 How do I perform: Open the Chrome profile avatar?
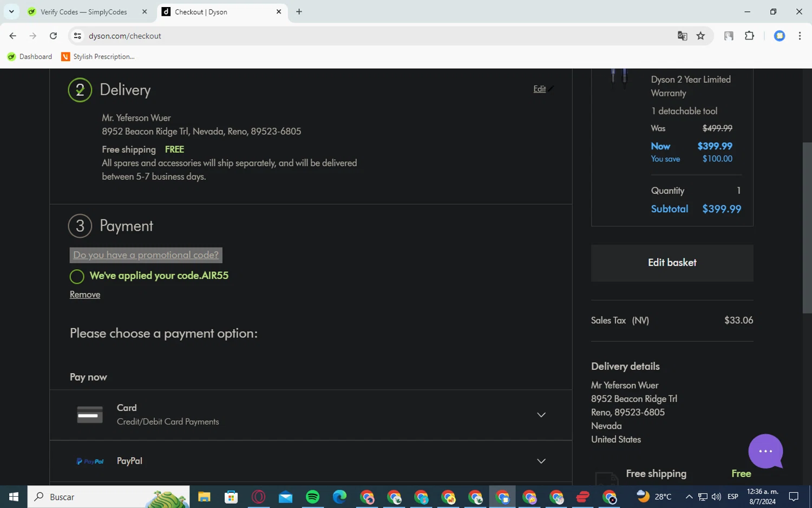(780, 36)
